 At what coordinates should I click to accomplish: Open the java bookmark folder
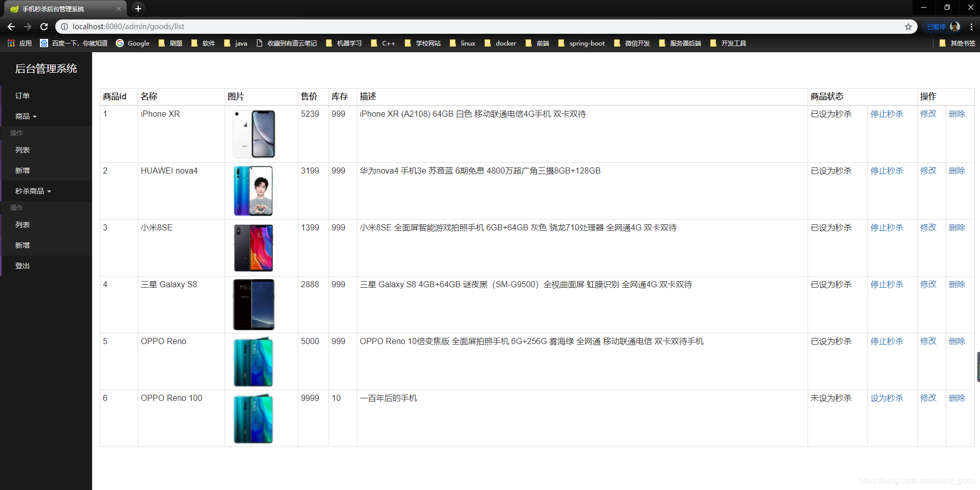point(235,44)
